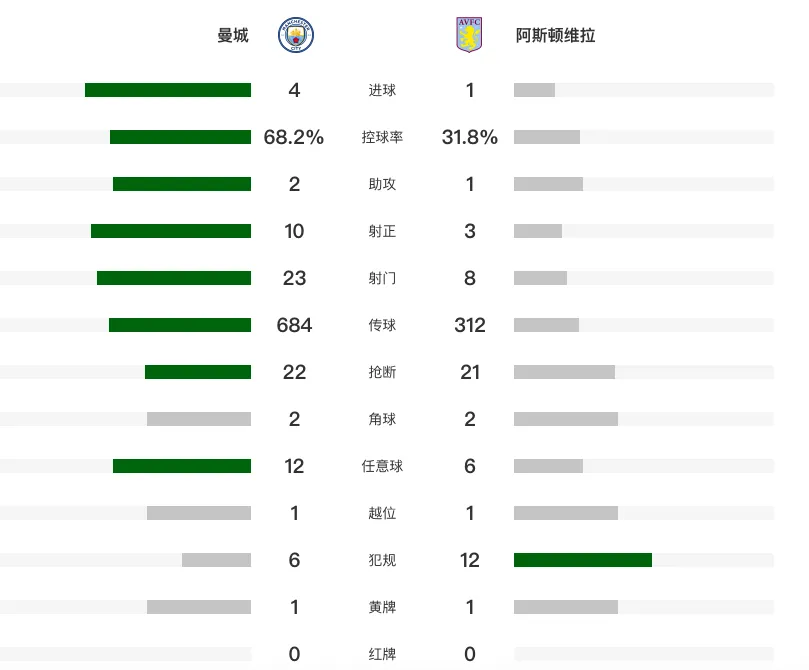This screenshot has height=670, width=809.
Task: Click the 射正 stat label
Action: pos(382,231)
